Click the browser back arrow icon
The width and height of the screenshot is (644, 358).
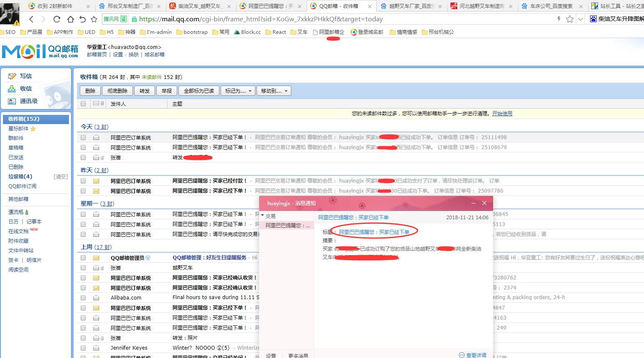pos(31,19)
